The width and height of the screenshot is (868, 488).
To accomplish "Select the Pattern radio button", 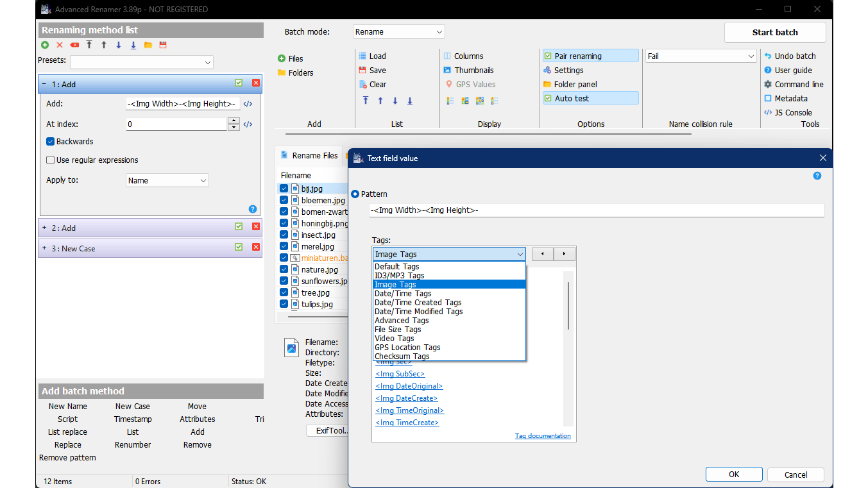I will [x=355, y=194].
